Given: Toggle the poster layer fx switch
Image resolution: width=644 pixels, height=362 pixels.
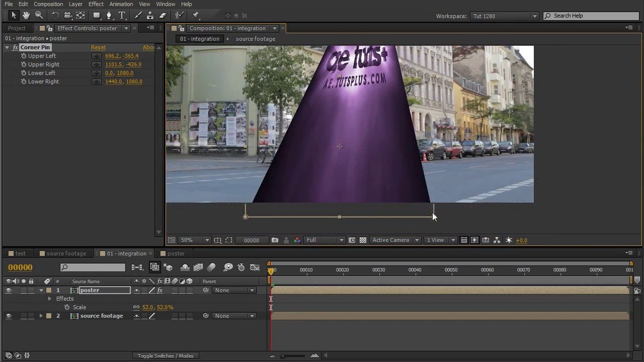Looking at the screenshot, I should tap(159, 290).
